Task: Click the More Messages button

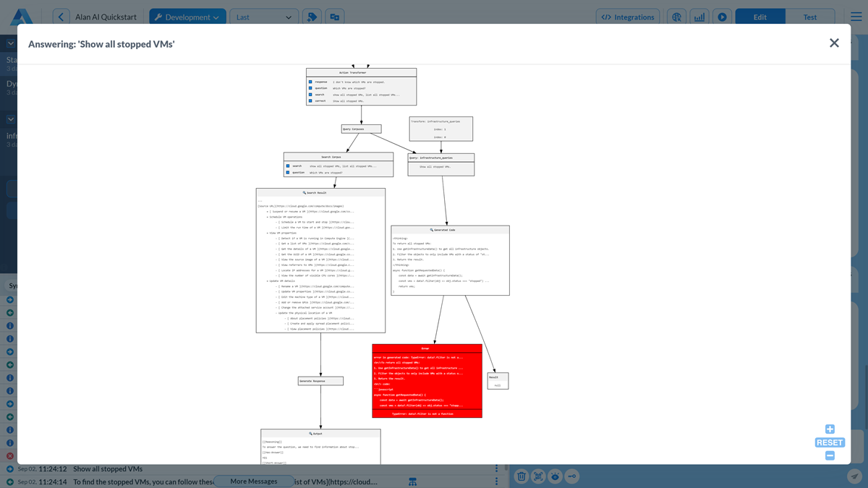Action: point(254,481)
